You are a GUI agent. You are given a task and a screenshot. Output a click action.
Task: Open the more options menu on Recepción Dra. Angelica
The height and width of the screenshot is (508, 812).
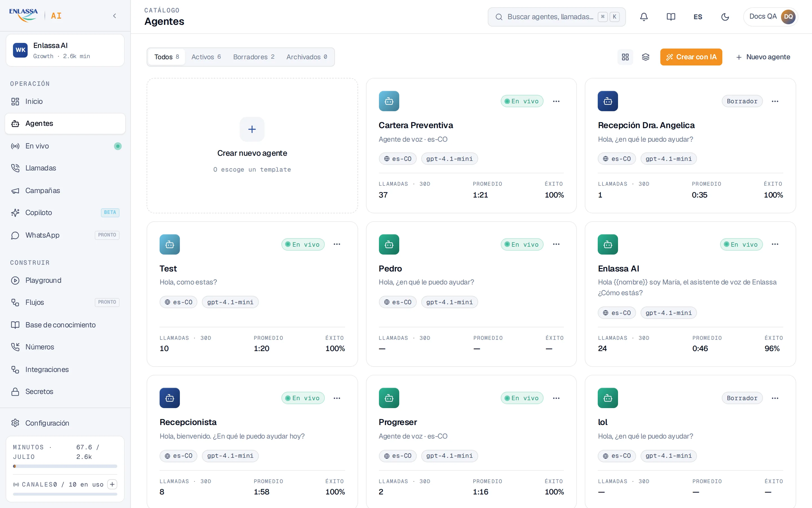pos(775,101)
